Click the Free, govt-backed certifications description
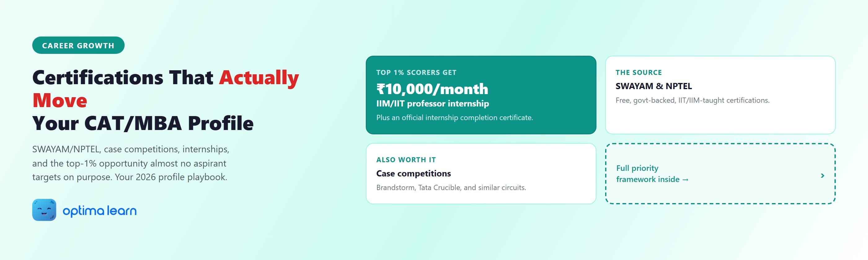868x260 pixels. pos(693,100)
